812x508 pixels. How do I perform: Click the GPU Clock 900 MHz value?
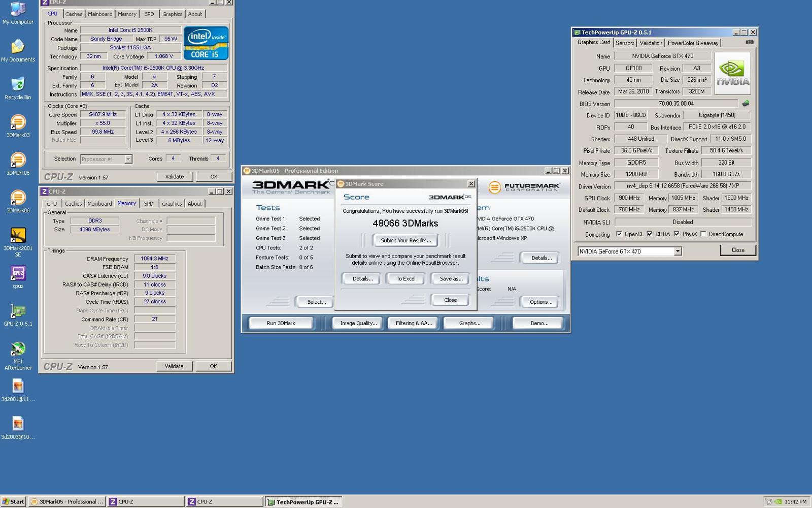[x=629, y=198]
